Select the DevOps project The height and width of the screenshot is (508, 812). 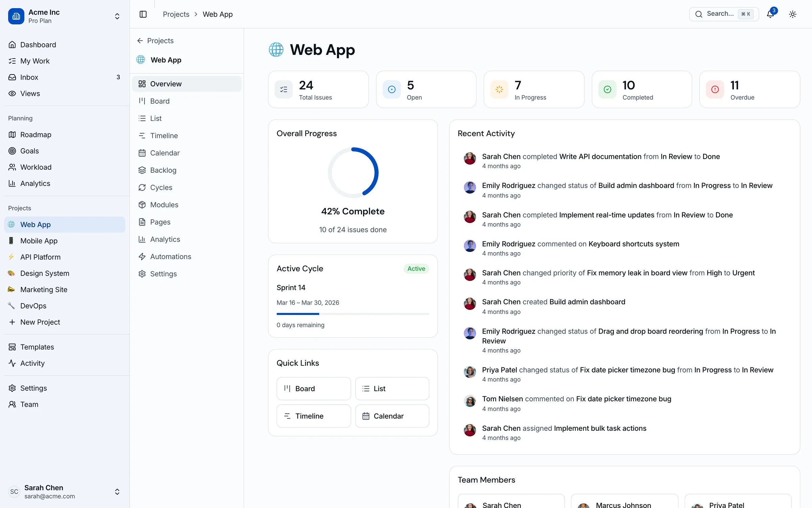tap(65, 306)
